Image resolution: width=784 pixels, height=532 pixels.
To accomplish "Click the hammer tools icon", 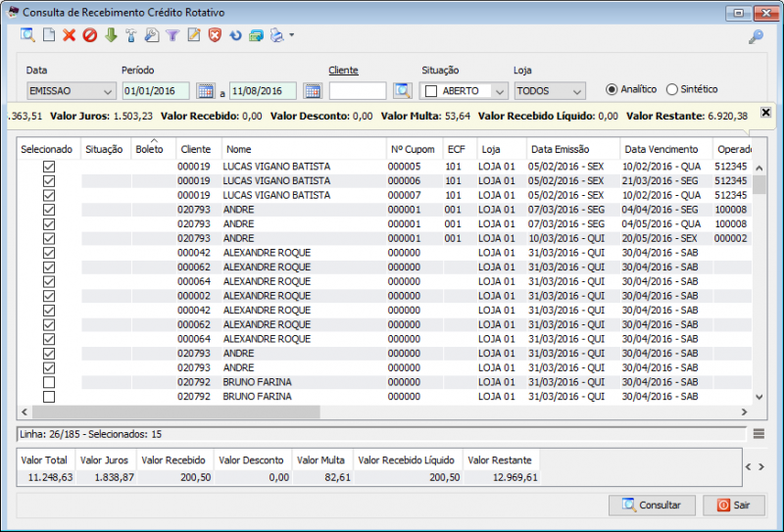I will coord(131,35).
